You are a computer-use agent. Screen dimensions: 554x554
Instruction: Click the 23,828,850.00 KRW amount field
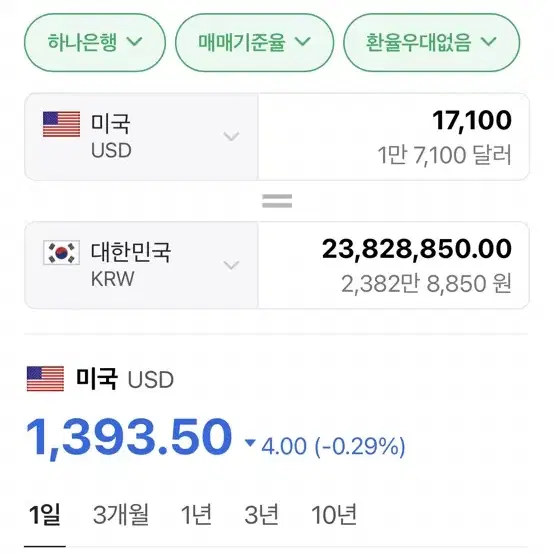click(394, 265)
